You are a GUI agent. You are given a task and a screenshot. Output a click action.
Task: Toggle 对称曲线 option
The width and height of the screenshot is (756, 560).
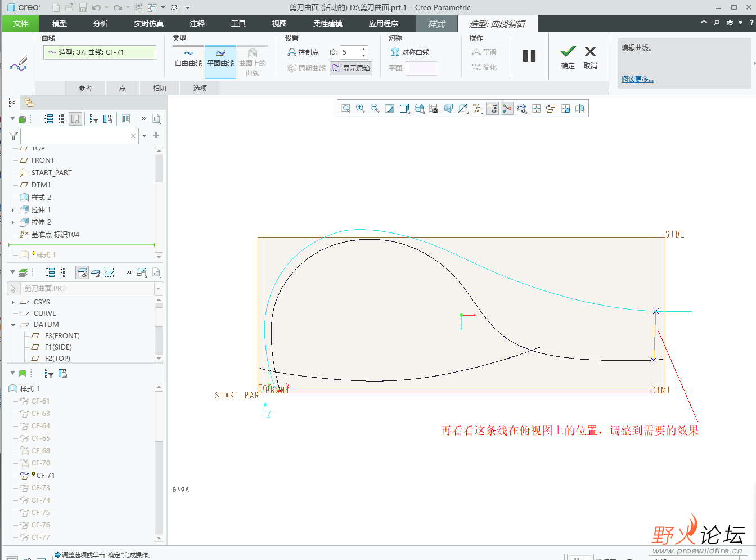point(410,52)
